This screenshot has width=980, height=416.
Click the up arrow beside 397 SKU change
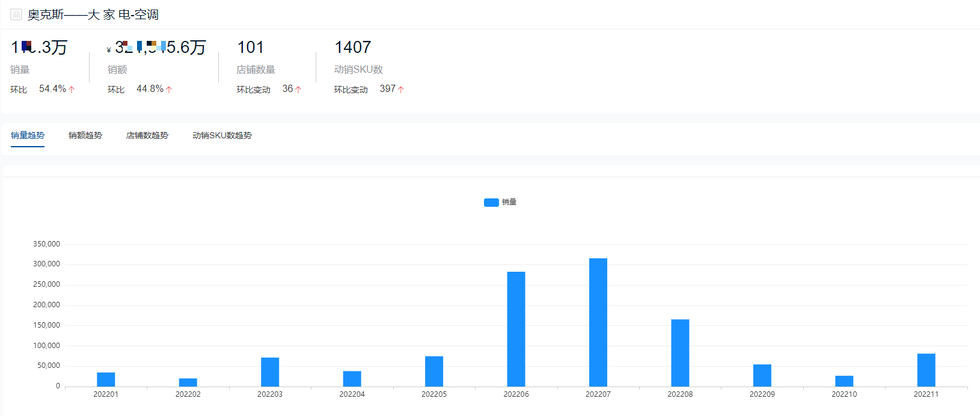(x=401, y=90)
